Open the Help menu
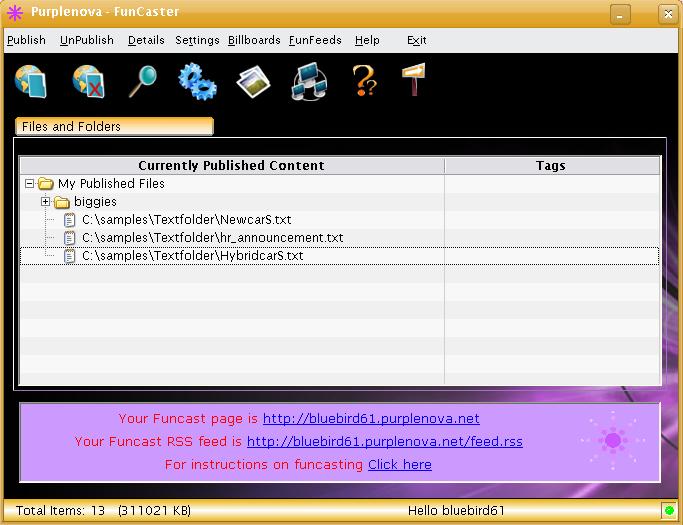 click(x=367, y=40)
